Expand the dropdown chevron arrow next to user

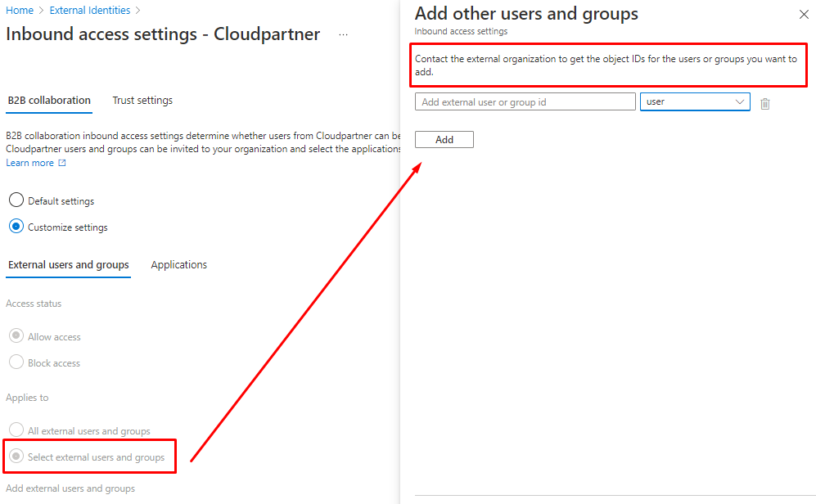(x=740, y=101)
